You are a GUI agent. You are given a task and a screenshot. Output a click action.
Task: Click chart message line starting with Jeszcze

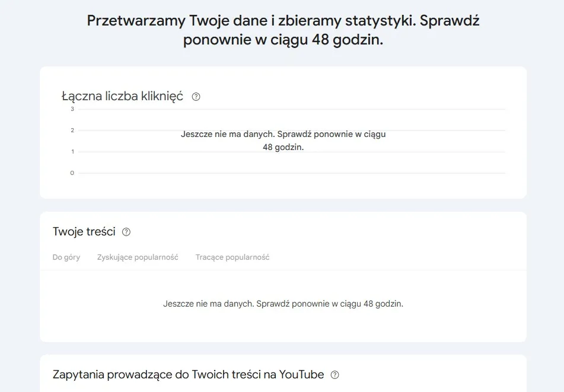283,134
